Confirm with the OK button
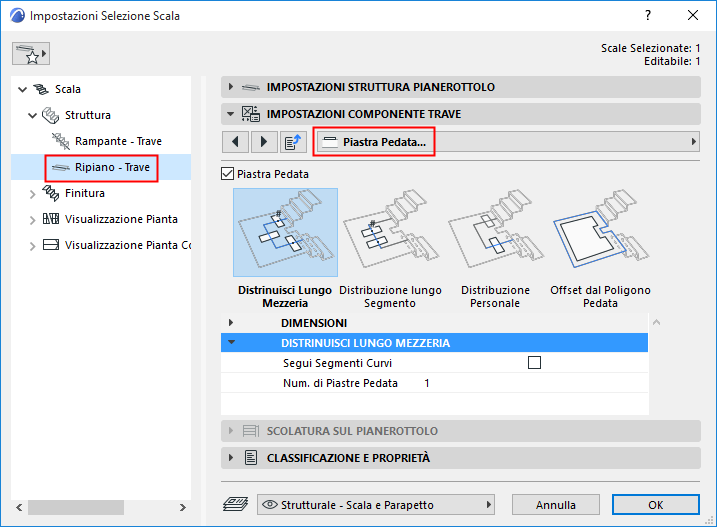 656,505
